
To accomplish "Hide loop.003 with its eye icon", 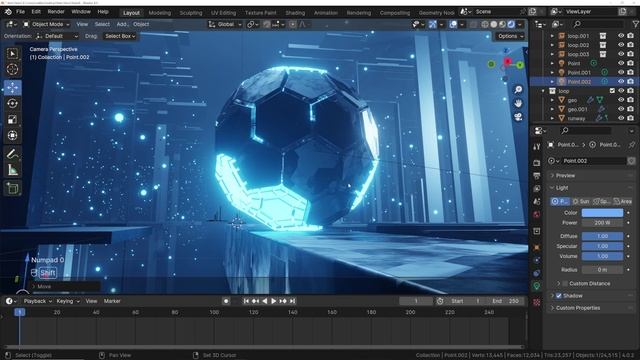I will click(621, 54).
